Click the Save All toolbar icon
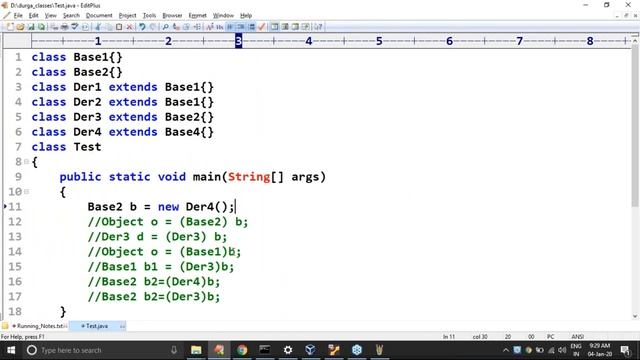 [42, 27]
